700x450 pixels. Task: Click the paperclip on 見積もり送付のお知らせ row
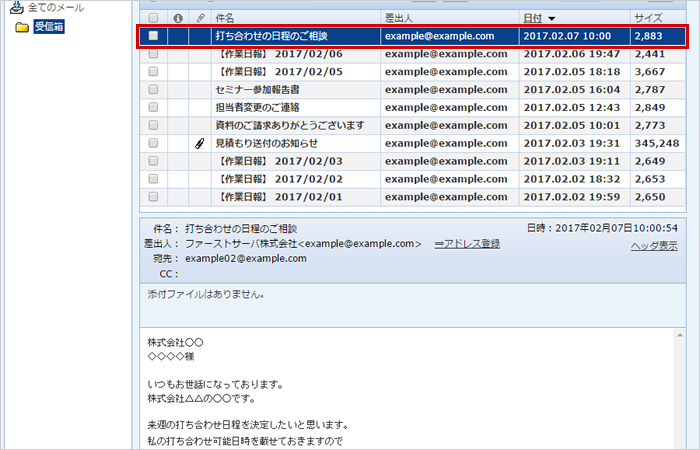click(x=200, y=143)
